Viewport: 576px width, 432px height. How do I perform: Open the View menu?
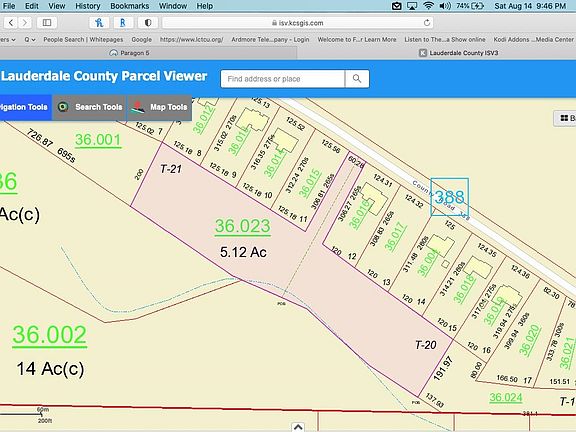(57, 6)
